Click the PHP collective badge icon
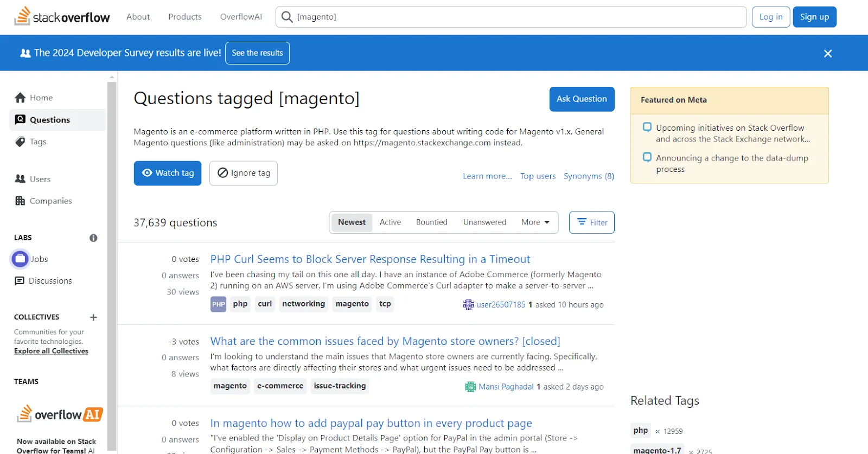Image resolution: width=868 pixels, height=454 pixels. tap(218, 304)
